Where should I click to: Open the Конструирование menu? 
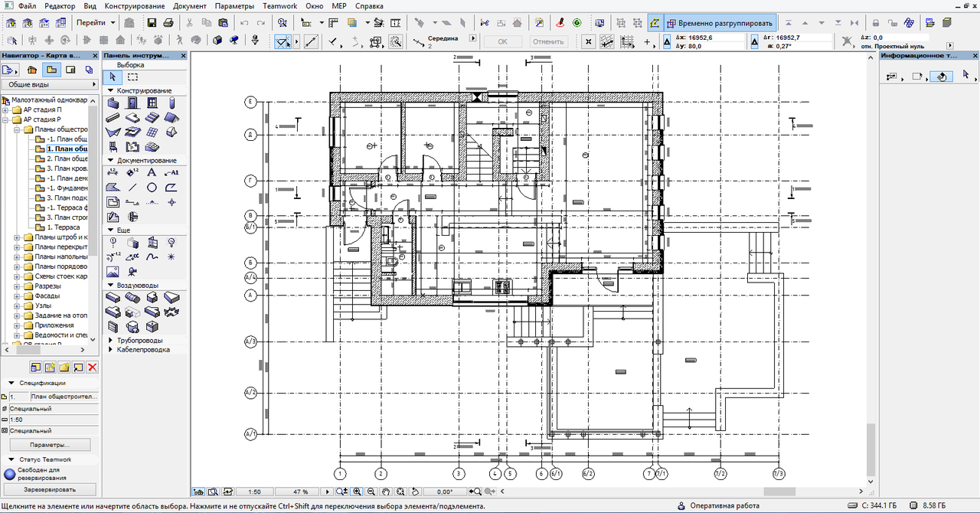136,6
